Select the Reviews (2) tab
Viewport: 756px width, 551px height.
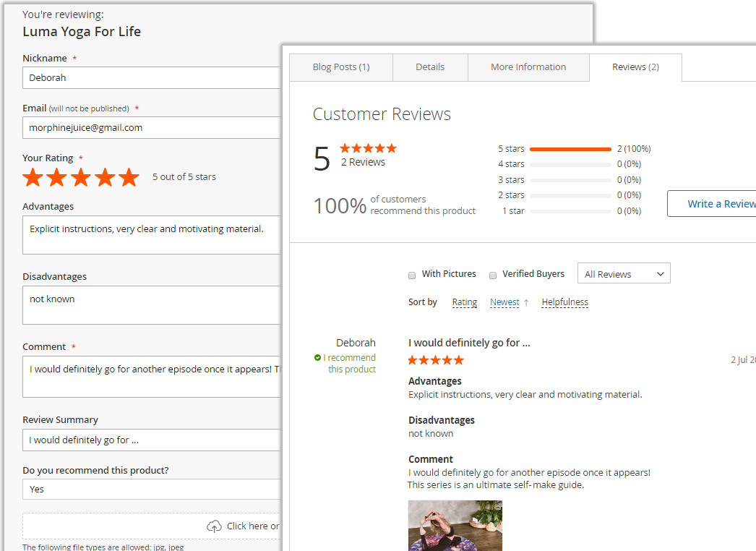click(x=635, y=67)
